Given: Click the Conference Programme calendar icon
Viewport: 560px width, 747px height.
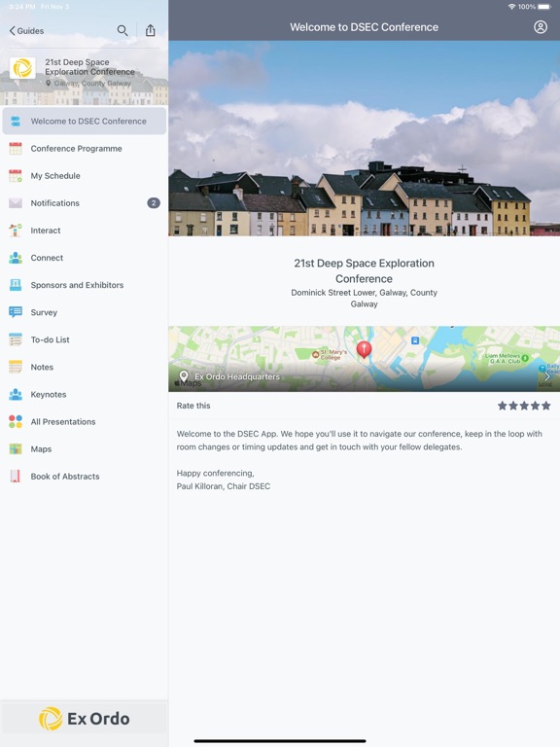Looking at the screenshot, I should (x=16, y=149).
